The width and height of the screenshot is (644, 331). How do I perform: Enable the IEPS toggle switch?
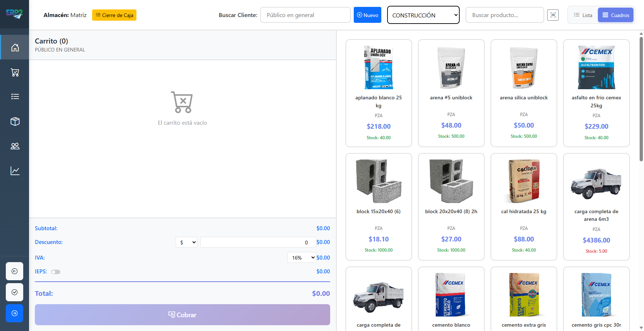[56, 272]
